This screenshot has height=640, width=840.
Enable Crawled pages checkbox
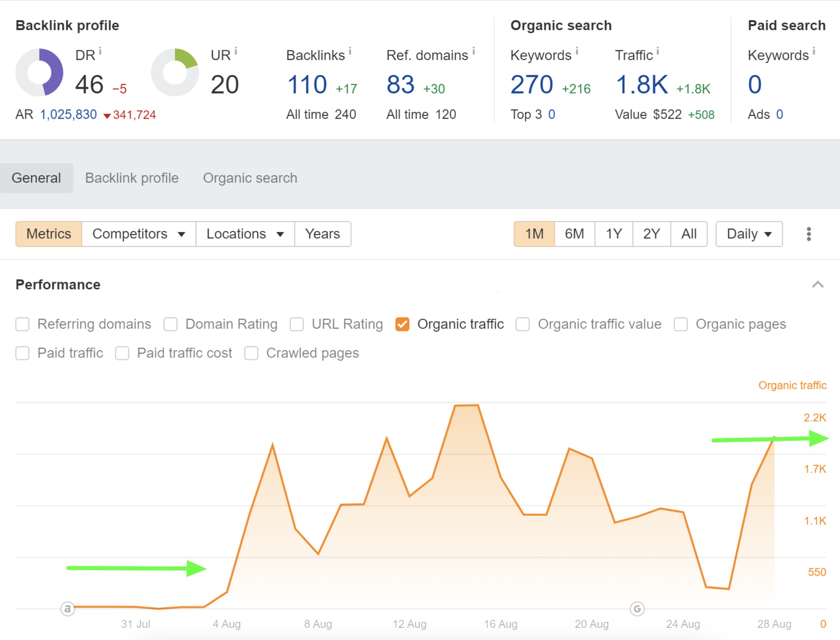pos(251,353)
